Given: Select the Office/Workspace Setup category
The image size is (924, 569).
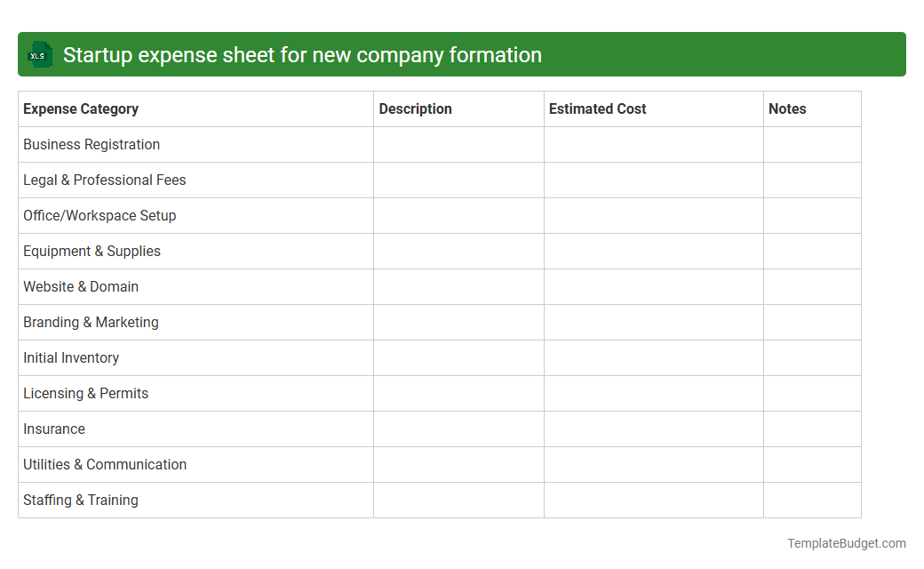Looking at the screenshot, I should [x=100, y=215].
